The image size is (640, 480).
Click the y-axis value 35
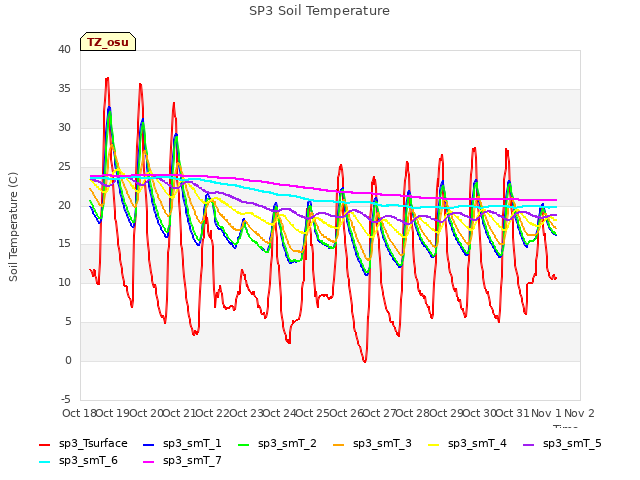tap(64, 89)
